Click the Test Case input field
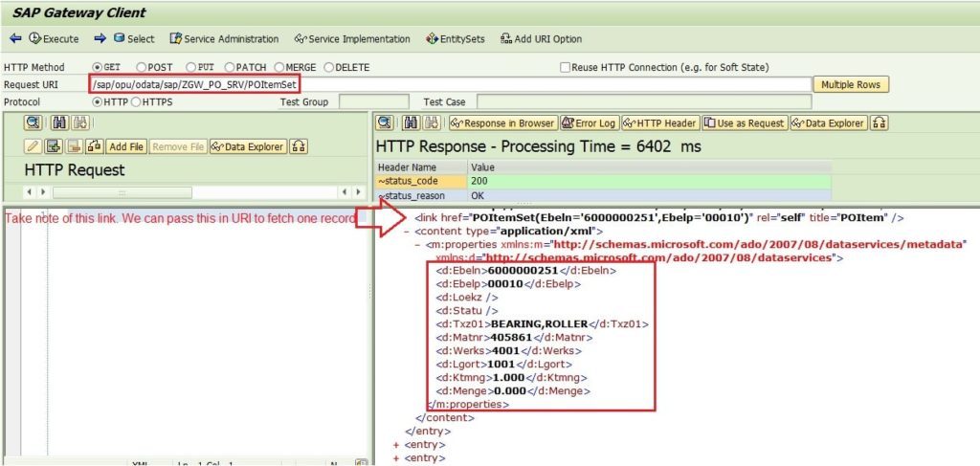Image resolution: width=980 pixels, height=466 pixels. pyautogui.click(x=644, y=101)
